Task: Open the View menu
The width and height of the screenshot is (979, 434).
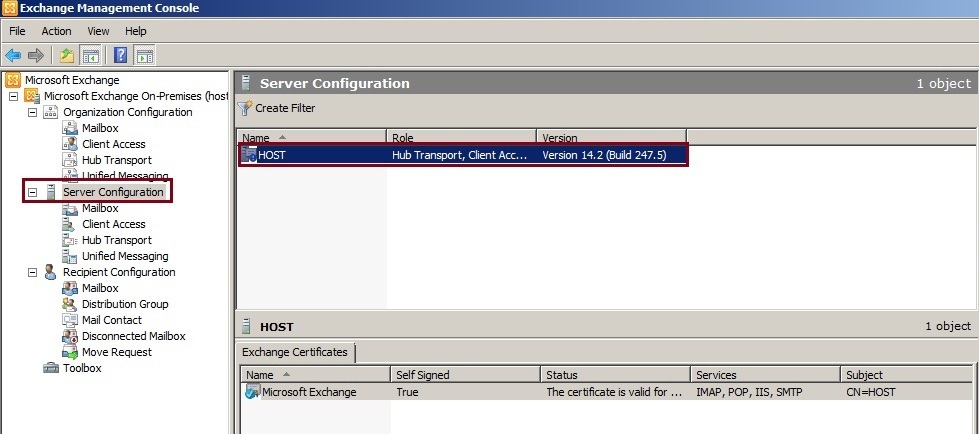Action: [98, 31]
